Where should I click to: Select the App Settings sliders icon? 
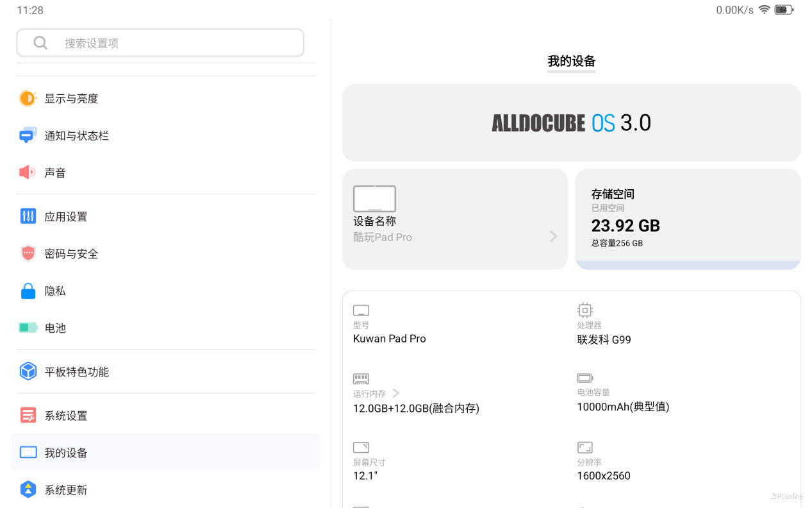tap(28, 216)
